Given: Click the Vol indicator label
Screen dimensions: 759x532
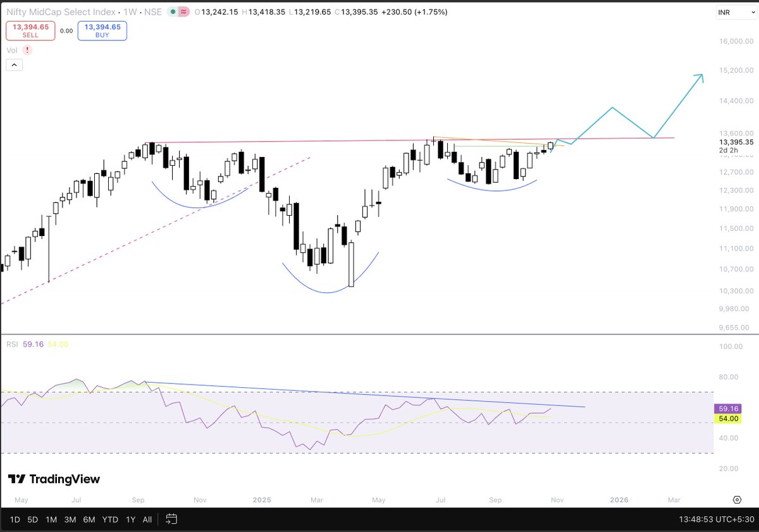Looking at the screenshot, I should click(12, 49).
